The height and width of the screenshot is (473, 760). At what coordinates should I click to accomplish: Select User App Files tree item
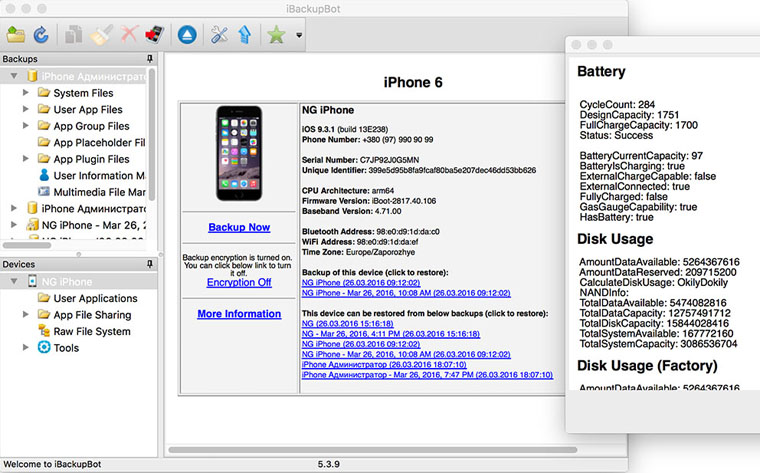coord(88,110)
